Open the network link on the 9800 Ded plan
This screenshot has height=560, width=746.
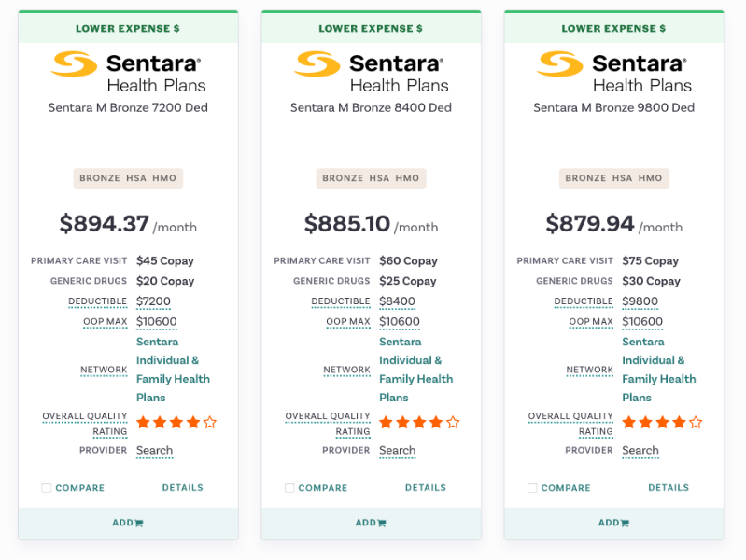coord(658,370)
